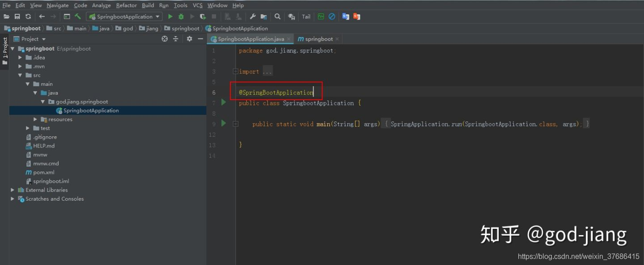Open Project panel gear options
The width and height of the screenshot is (644, 265).
[189, 39]
